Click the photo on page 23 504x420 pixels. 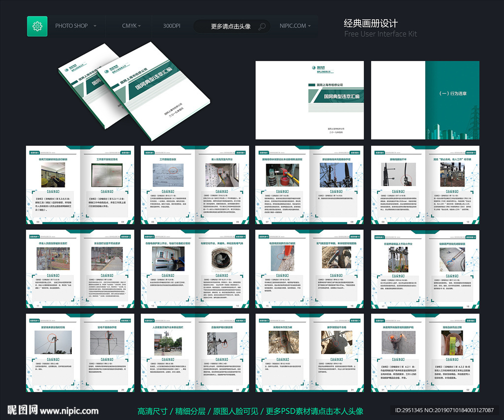[283, 343]
